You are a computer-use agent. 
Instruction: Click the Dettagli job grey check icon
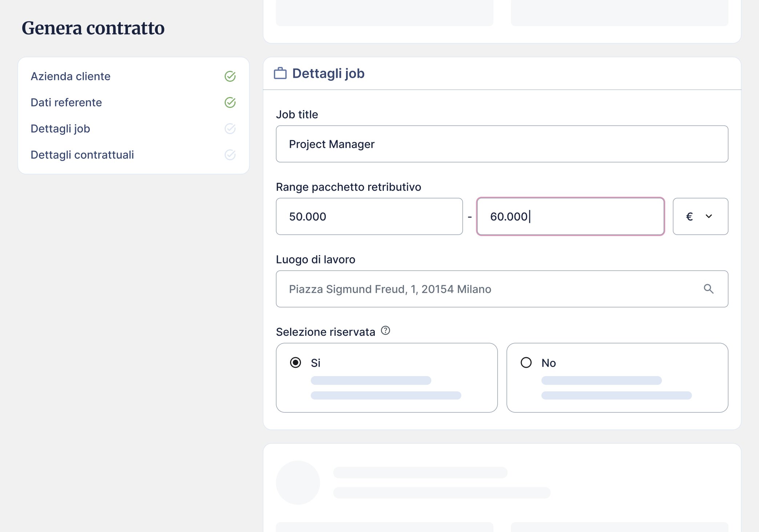(x=230, y=129)
